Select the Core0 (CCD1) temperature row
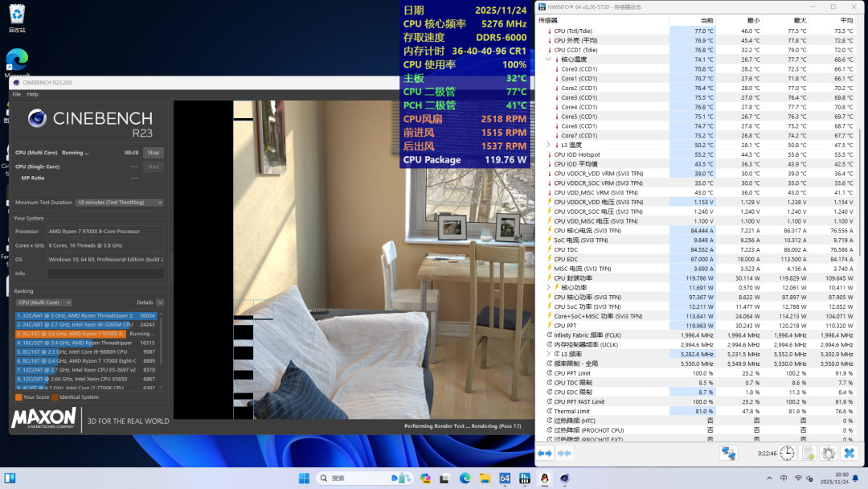This screenshot has width=868, height=489. coord(696,69)
